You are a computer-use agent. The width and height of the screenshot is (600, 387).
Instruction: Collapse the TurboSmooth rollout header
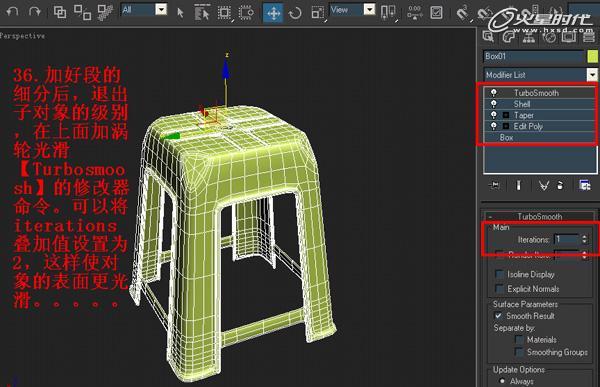(x=540, y=216)
